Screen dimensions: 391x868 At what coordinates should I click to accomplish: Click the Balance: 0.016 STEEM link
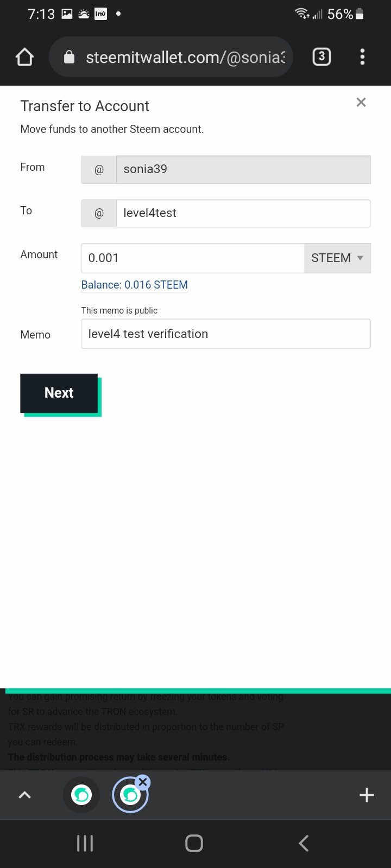click(x=135, y=285)
